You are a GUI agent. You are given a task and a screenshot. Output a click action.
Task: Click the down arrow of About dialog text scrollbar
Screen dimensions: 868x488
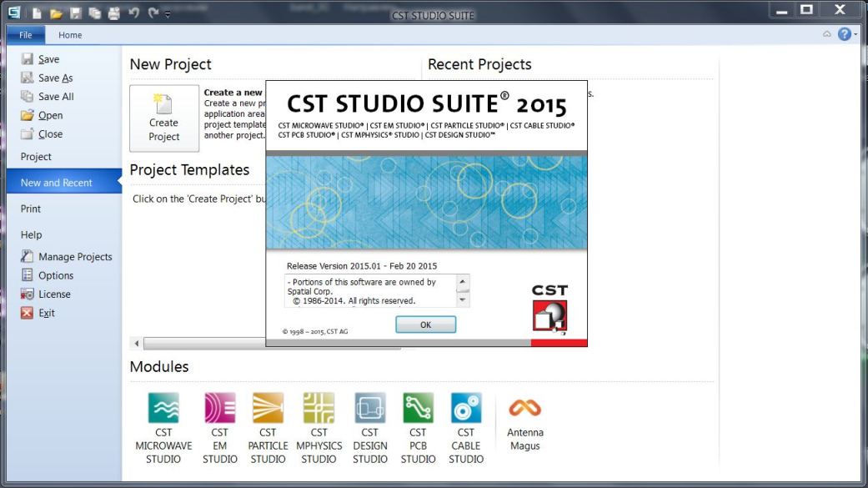click(463, 299)
